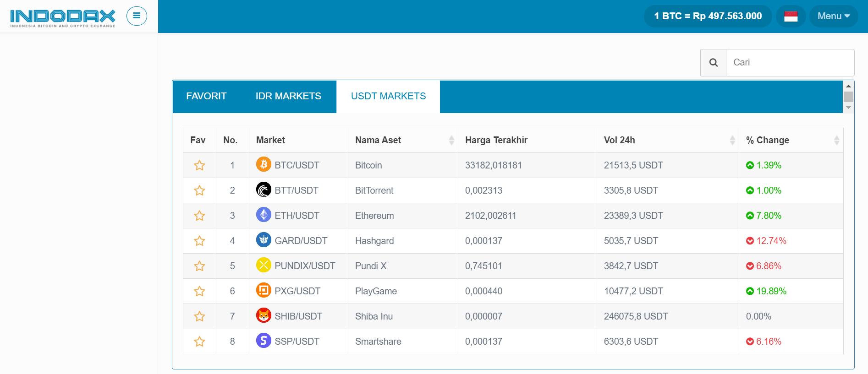Favorite the PUNDIX/USDT market star
Image resolution: width=868 pixels, height=374 pixels.
click(x=199, y=266)
